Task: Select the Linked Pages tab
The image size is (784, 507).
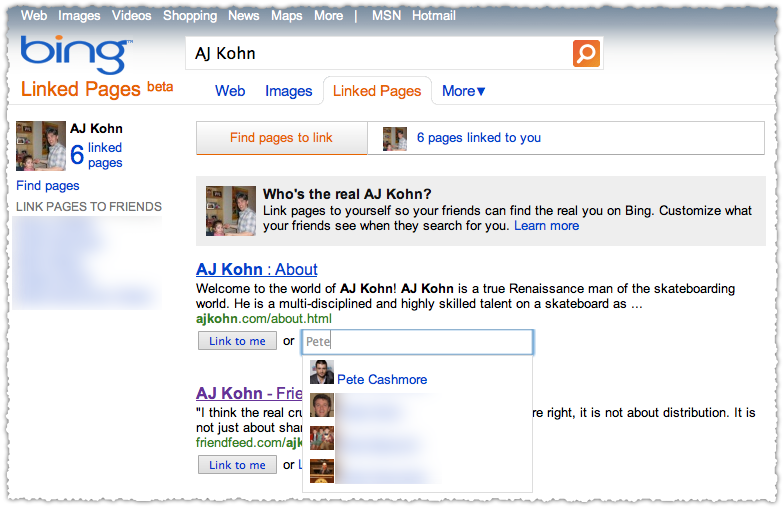Action: click(x=377, y=91)
